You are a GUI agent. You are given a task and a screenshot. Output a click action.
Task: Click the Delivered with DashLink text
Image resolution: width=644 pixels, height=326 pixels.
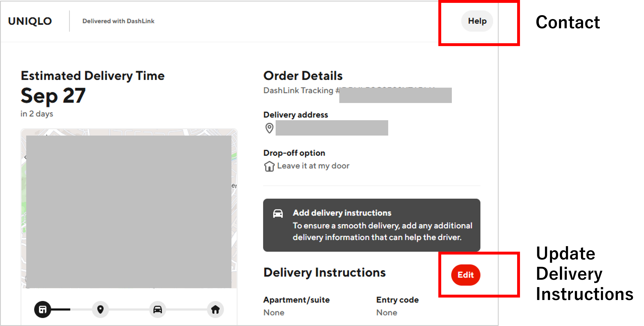(118, 21)
